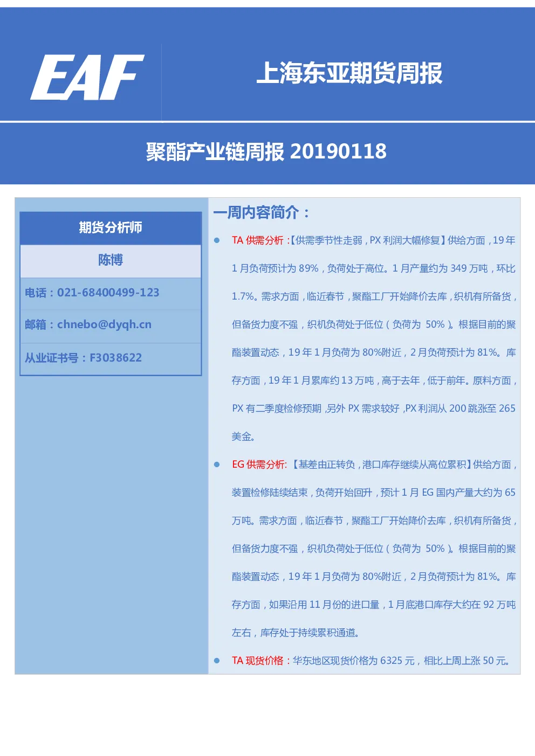Click text 【基差由正转负，港口库存继续从高位累积】
The height and width of the screenshot is (756, 535).
(382, 464)
